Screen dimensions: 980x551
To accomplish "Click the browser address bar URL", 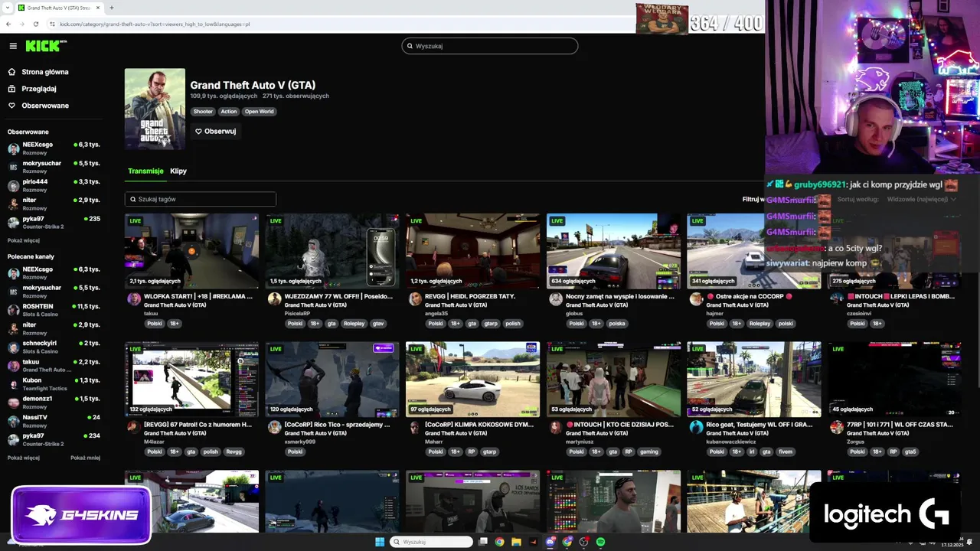I will (155, 24).
